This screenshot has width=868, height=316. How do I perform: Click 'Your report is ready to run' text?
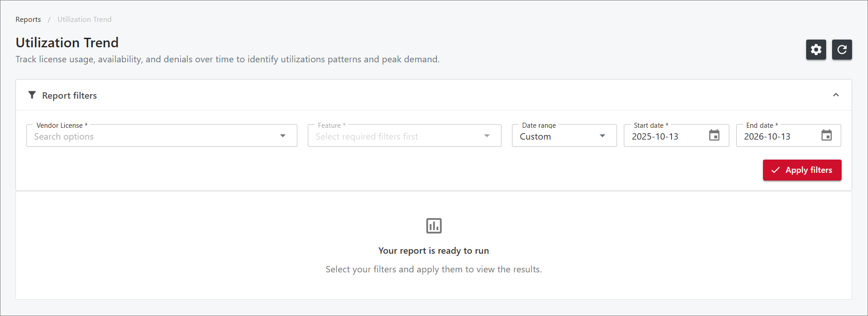[434, 251]
